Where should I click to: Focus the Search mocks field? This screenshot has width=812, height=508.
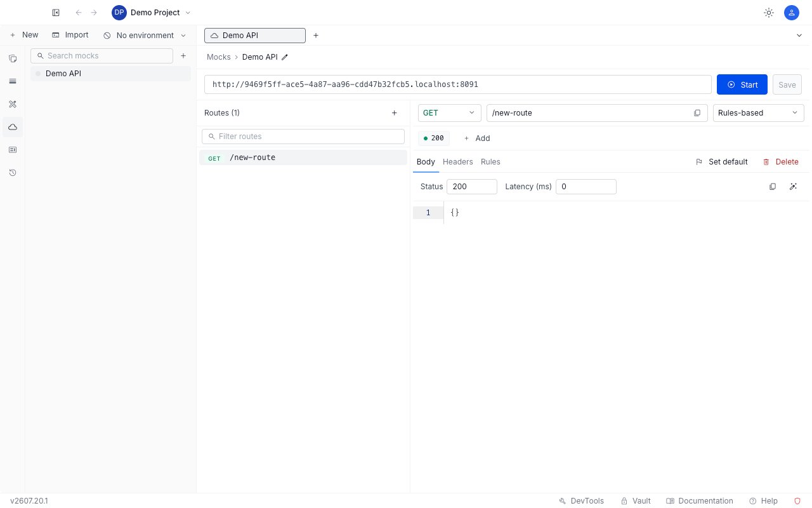101,56
